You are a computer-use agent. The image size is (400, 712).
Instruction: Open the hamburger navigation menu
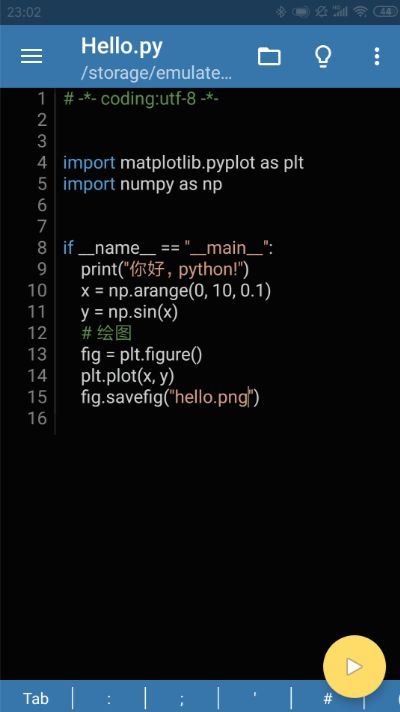pyautogui.click(x=31, y=56)
